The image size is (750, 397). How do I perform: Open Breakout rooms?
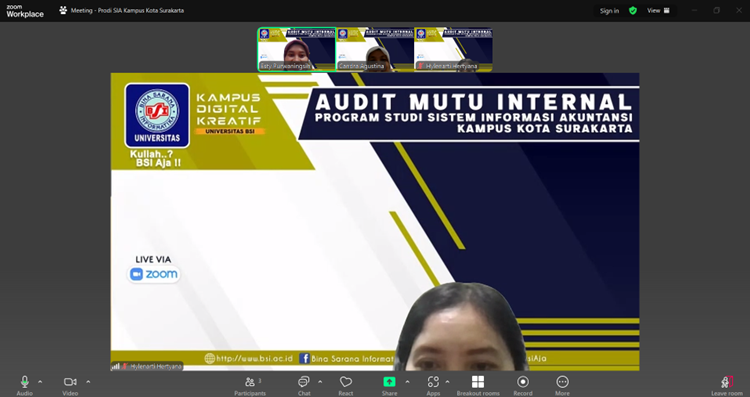(478, 385)
